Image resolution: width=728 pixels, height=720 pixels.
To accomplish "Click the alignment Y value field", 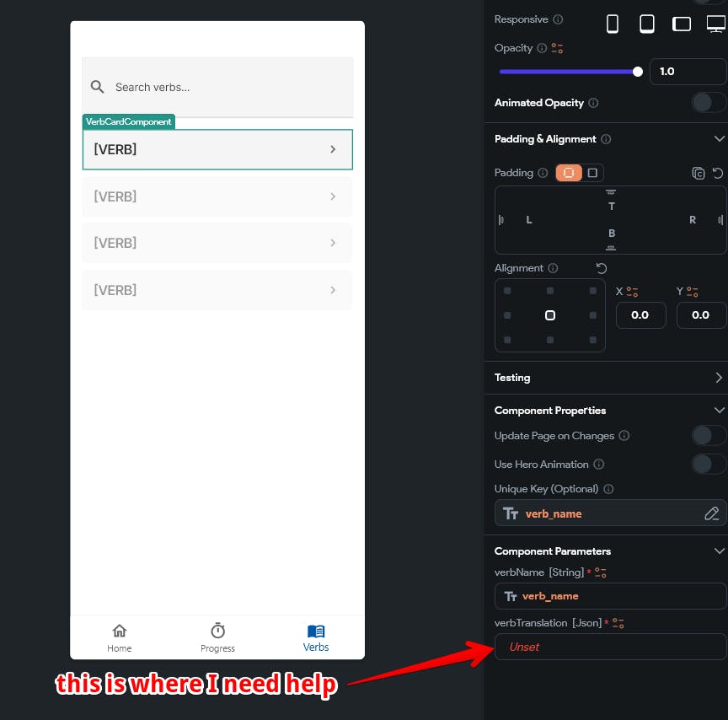I will coord(701,315).
